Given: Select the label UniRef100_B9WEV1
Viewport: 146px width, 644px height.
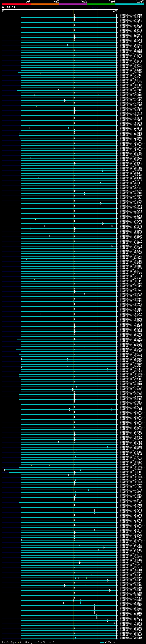Looking at the screenshot, I should click(131, 67).
